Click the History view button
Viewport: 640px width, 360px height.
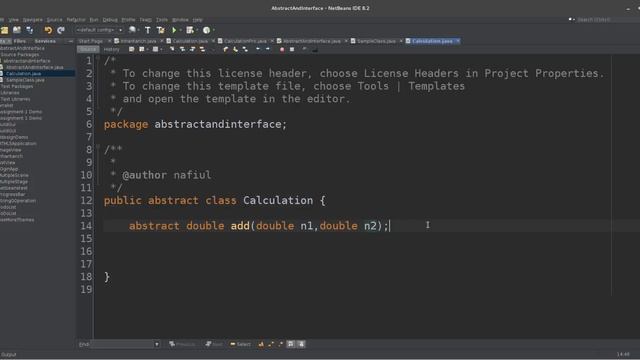coord(111,49)
